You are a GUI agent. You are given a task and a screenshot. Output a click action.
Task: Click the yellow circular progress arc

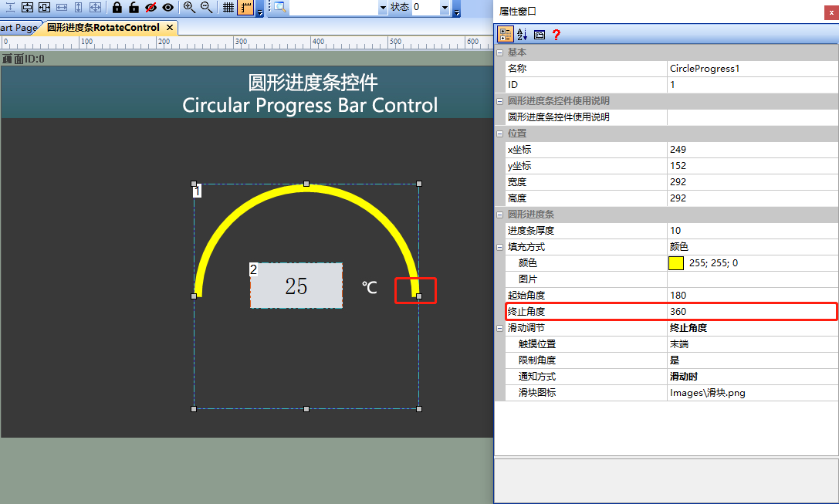(x=306, y=188)
